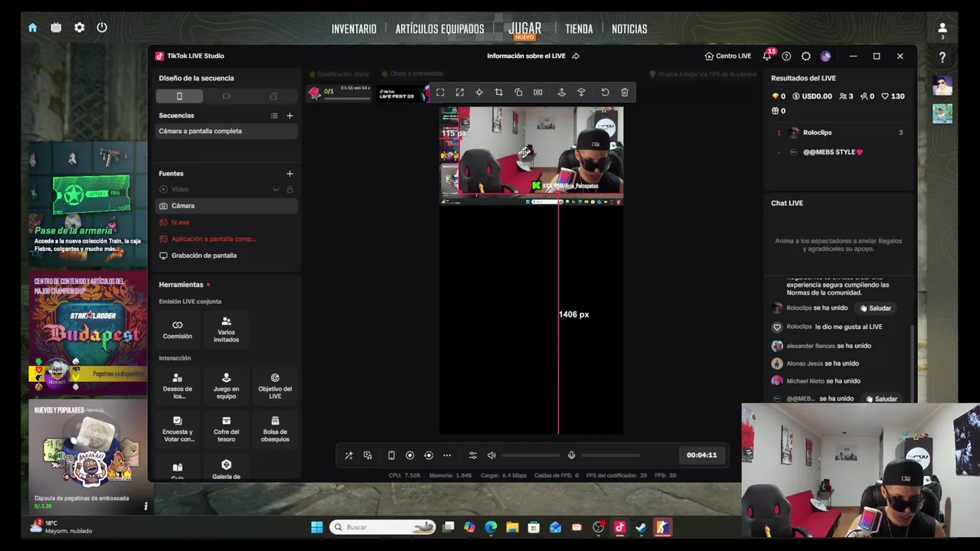980x551 pixels.
Task: Open TikTok LIVE Studio settings gear
Action: [805, 56]
